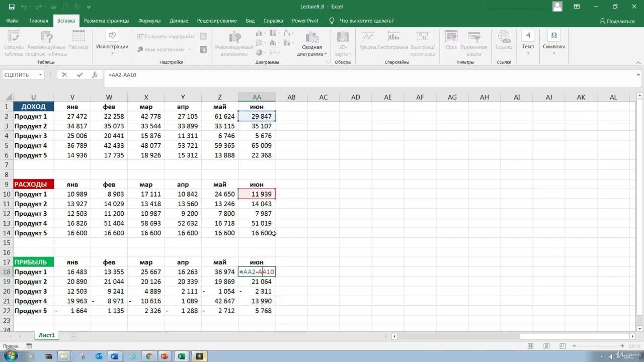The width and height of the screenshot is (644, 362).
Task: Switch to the Главная tab
Action: [x=39, y=21]
